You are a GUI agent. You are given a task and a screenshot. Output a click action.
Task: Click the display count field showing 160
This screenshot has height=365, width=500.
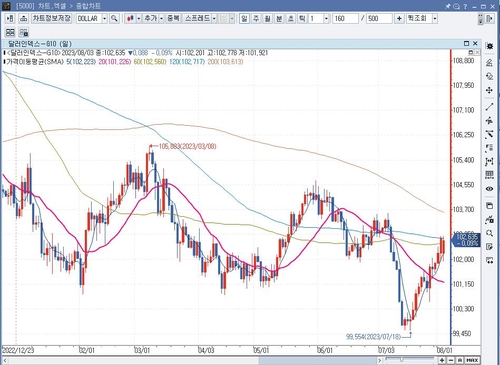pyautogui.click(x=345, y=18)
